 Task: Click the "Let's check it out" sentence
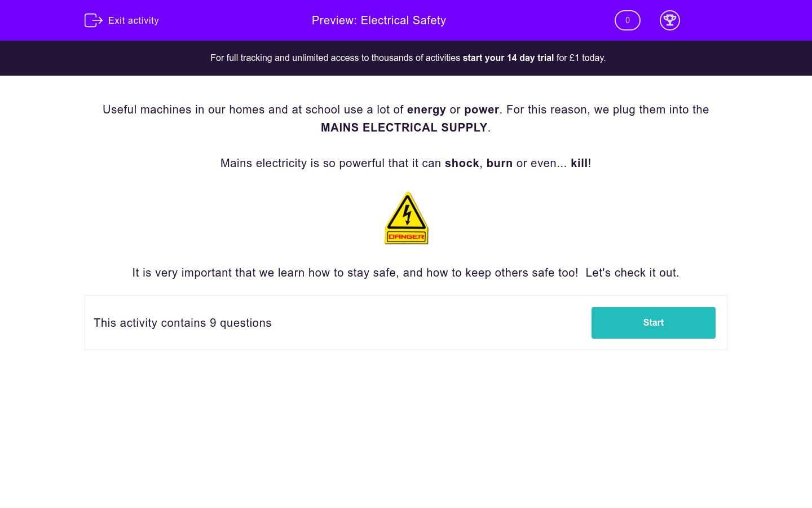632,273
